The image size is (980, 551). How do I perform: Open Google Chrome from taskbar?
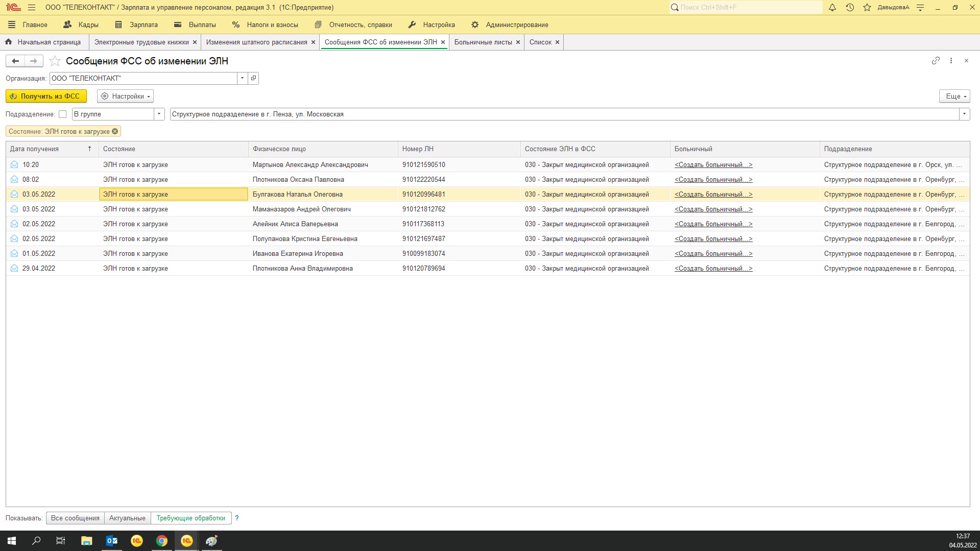point(162,541)
